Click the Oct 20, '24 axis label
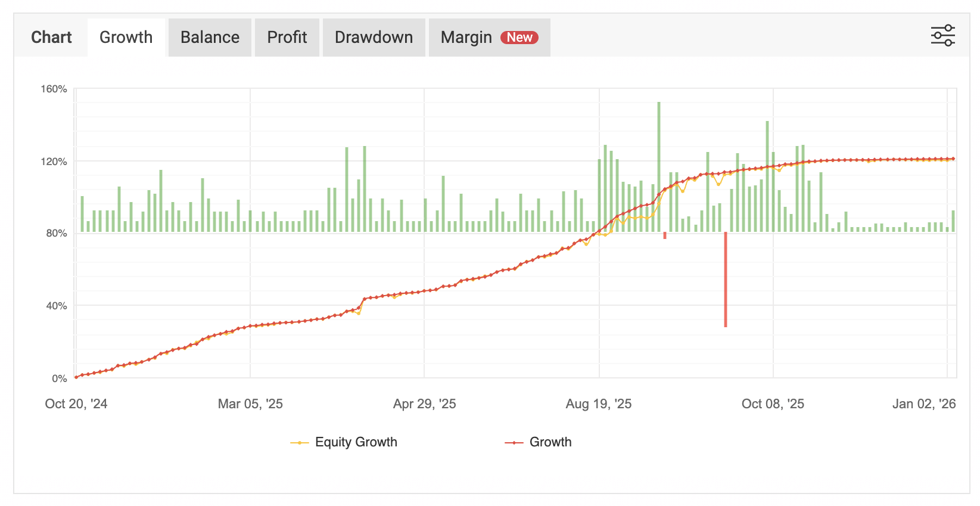 click(x=76, y=404)
